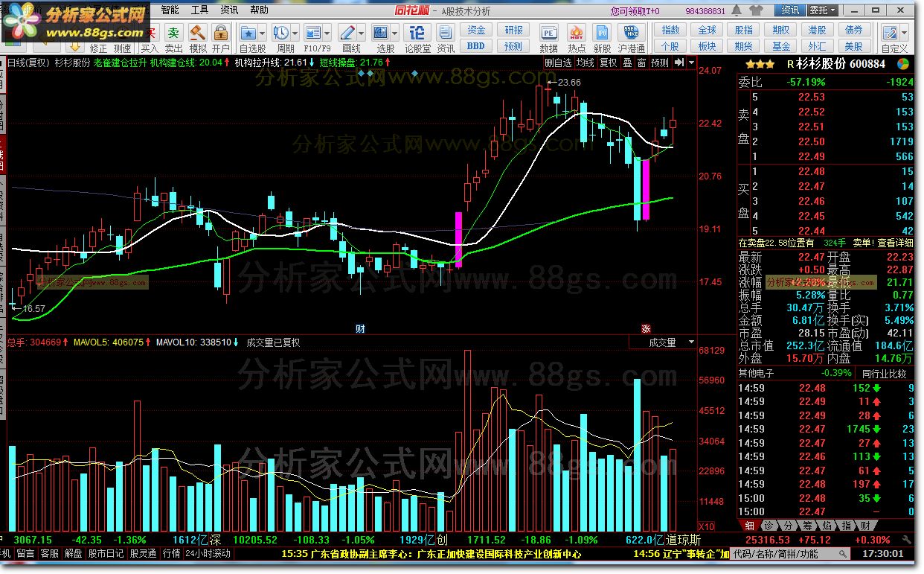The height and width of the screenshot is (574, 924).
Task: Click the colorful pie icon beside 600884
Action: (x=902, y=64)
